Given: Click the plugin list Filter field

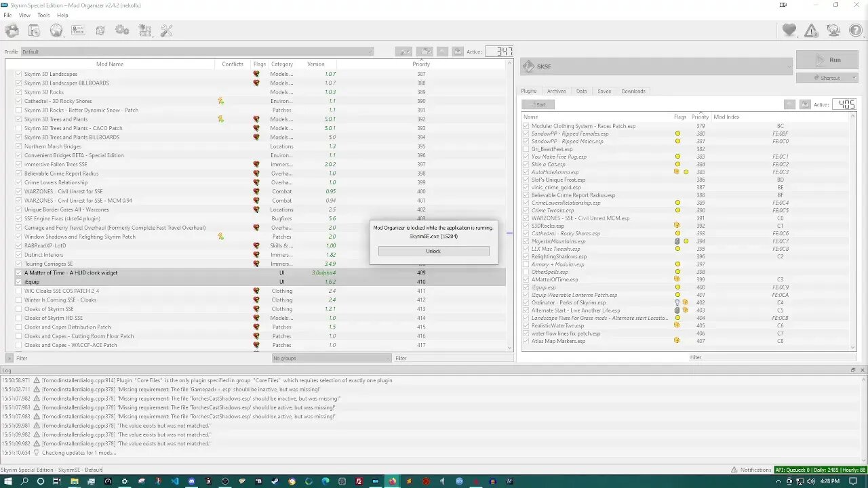Looking at the screenshot, I should click(x=773, y=357).
